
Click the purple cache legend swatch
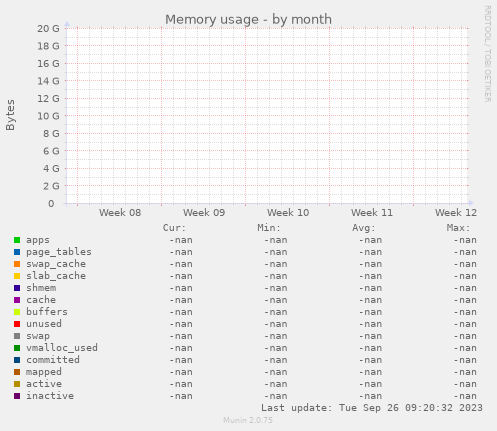click(x=17, y=300)
